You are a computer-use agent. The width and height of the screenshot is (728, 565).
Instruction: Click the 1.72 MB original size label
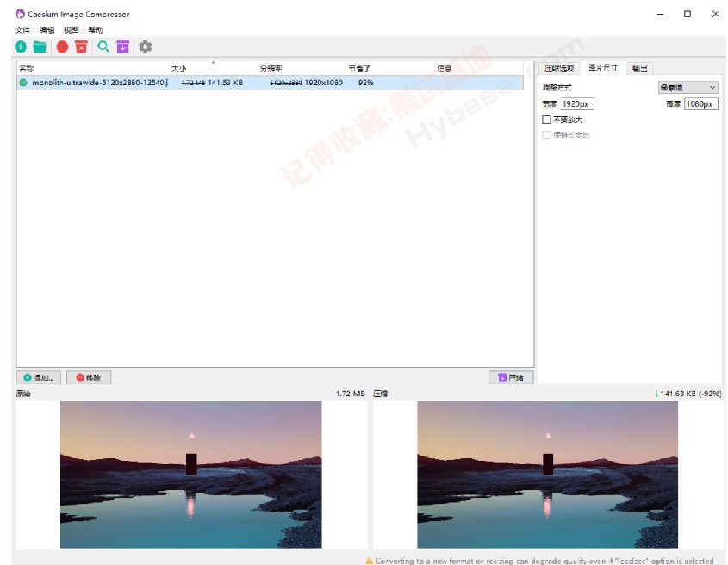click(351, 394)
